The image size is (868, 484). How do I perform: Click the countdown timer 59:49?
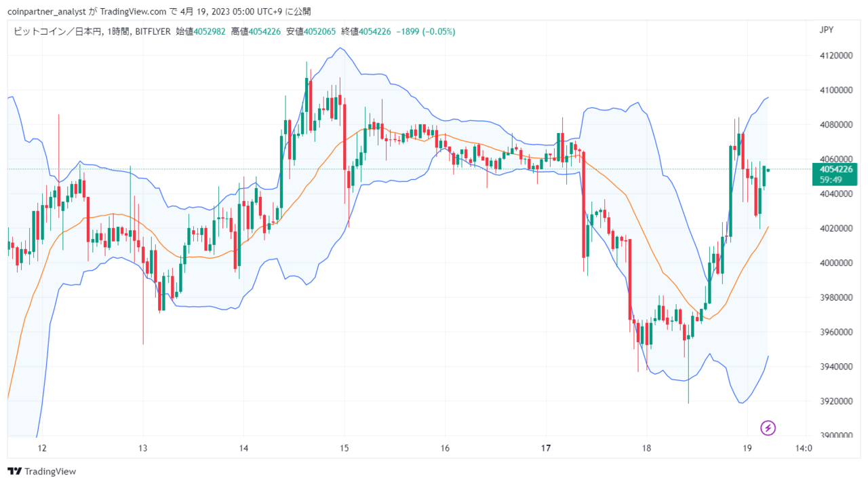pyautogui.click(x=831, y=180)
